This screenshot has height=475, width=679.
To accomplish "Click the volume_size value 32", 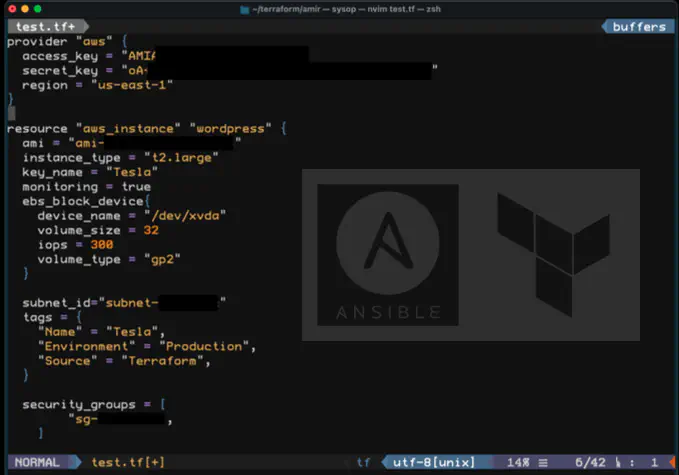I will (151, 230).
